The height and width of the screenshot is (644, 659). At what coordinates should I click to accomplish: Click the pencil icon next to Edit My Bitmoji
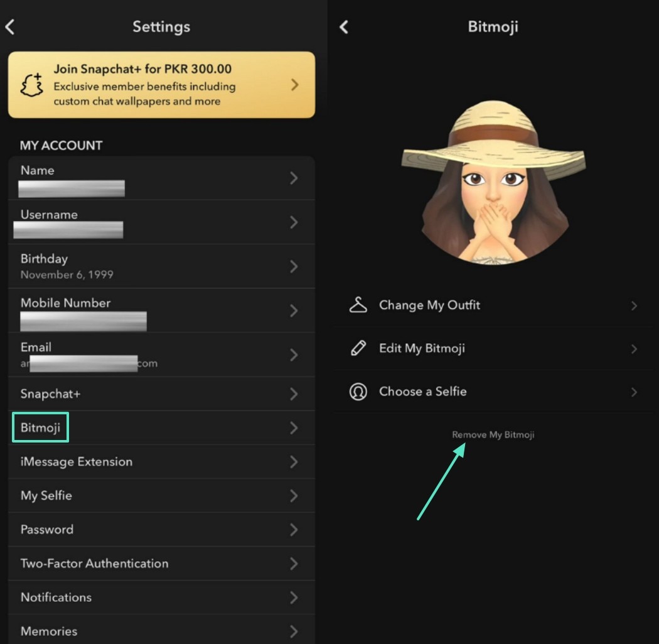coord(357,349)
